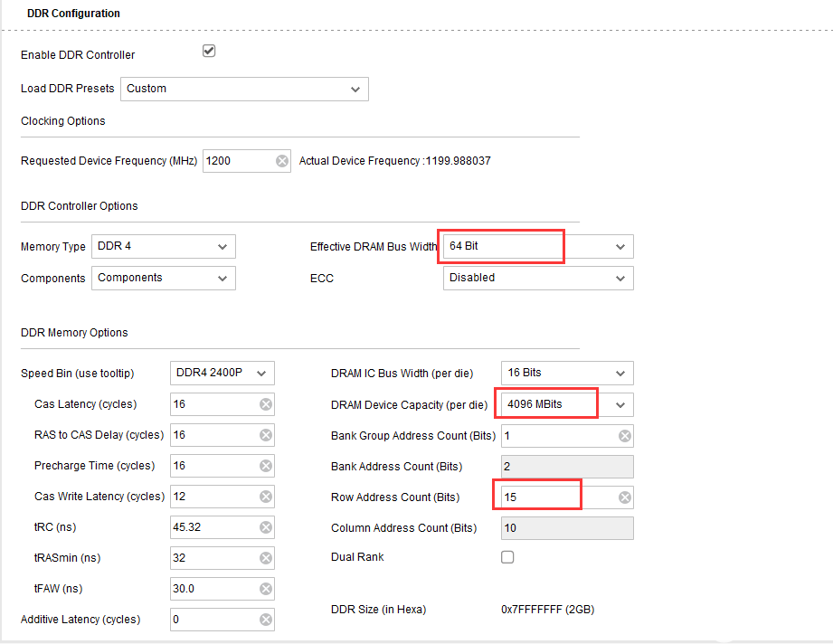Clear the Requested Device Frequency field

coord(282,161)
